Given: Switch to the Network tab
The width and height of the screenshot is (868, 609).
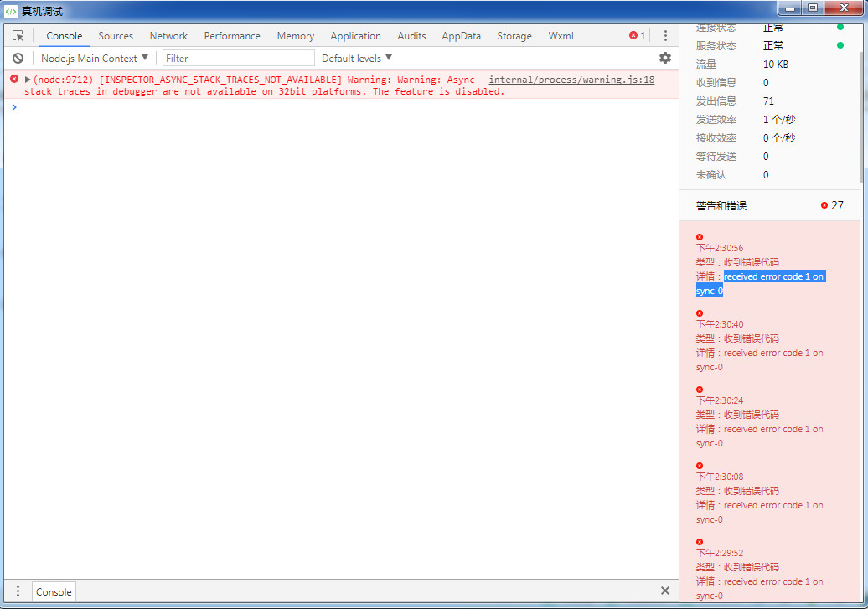Looking at the screenshot, I should click(x=168, y=36).
